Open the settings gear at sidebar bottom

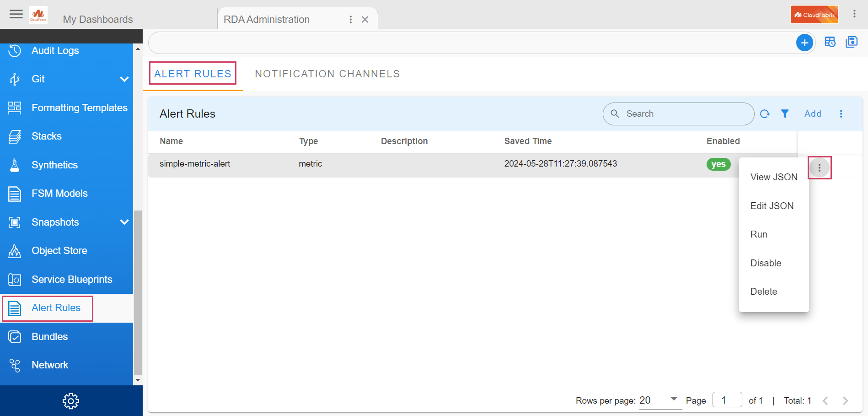71,401
